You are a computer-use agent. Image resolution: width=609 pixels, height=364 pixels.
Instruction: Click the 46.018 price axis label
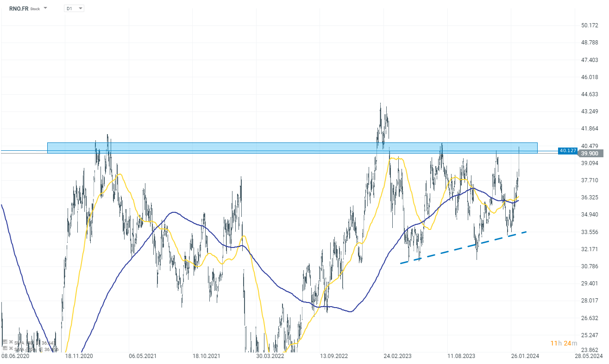coord(590,77)
